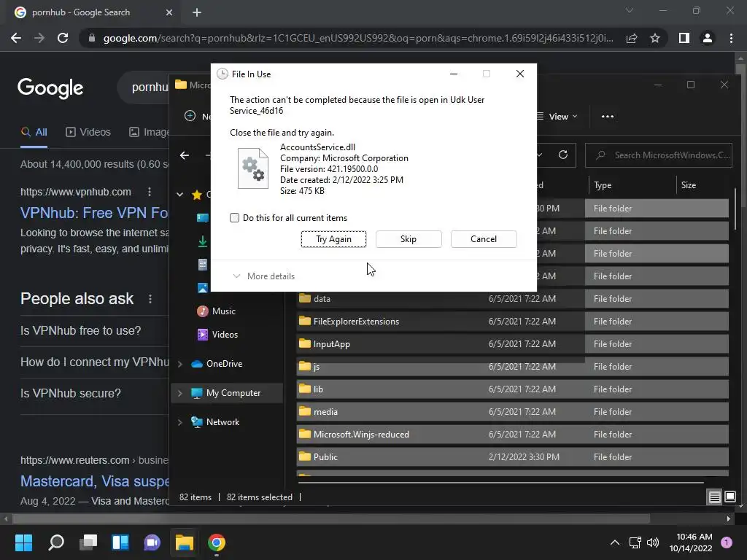The height and width of the screenshot is (560, 747).
Task: Switch to Videos search tab
Action: tap(88, 132)
